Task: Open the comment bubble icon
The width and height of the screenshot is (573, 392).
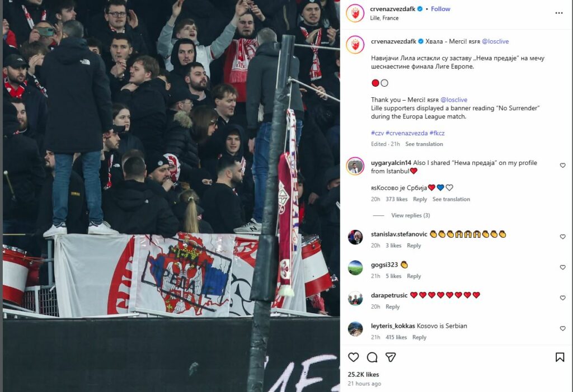Action: [x=372, y=357]
